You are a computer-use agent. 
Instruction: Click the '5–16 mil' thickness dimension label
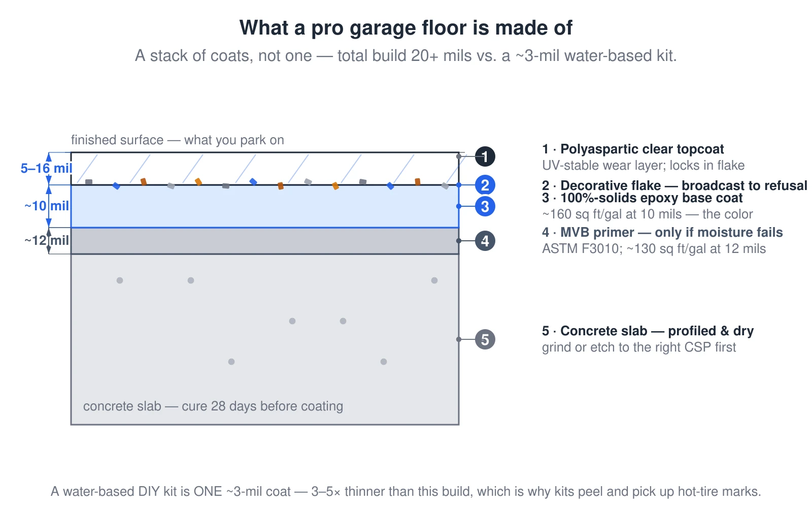[46, 168]
